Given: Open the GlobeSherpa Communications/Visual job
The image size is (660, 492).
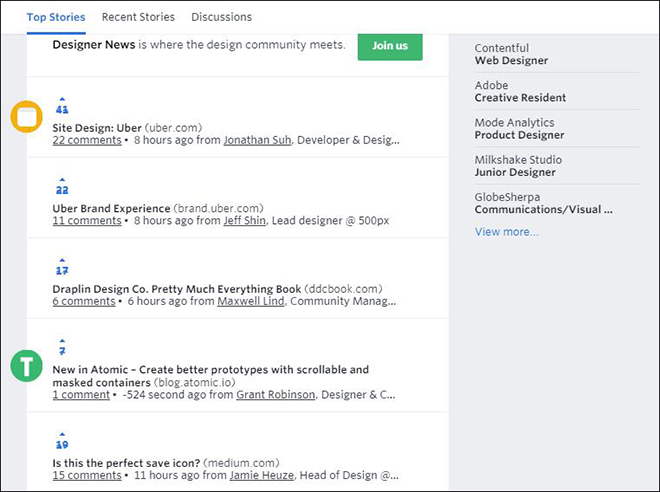Looking at the screenshot, I should [543, 203].
